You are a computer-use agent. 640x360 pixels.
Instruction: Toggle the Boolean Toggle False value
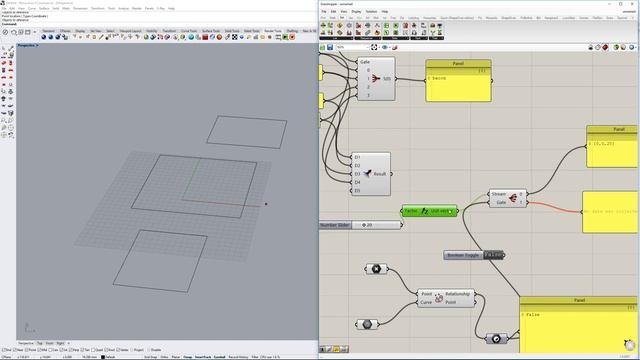coord(493,255)
